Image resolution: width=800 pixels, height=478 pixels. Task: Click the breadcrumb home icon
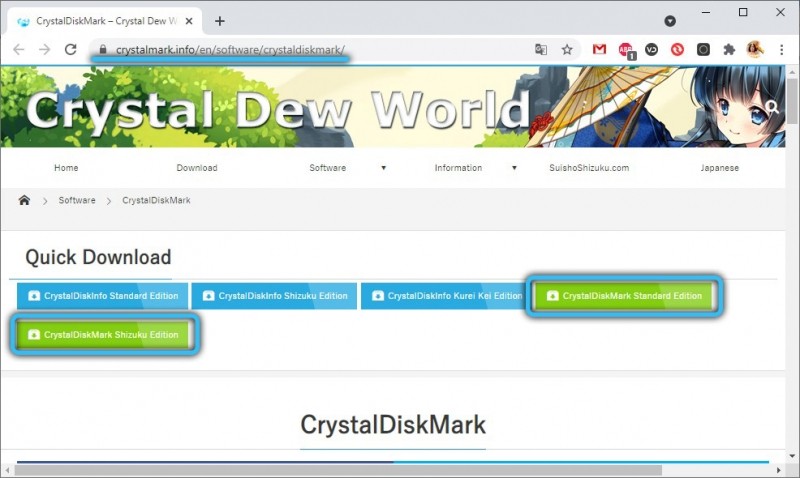(x=24, y=200)
